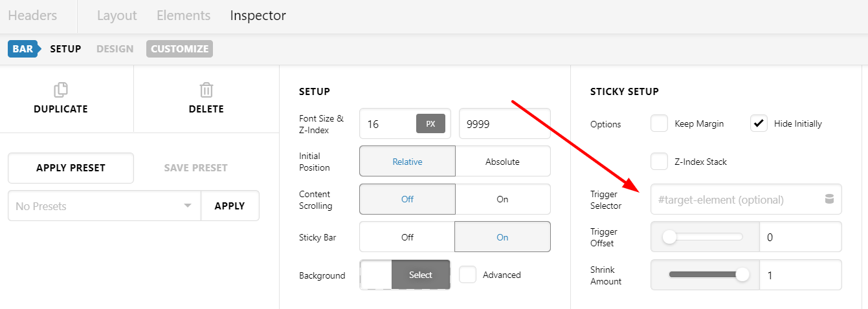The height and width of the screenshot is (309, 868).
Task: Set Initial Position to Absolute
Action: click(503, 162)
